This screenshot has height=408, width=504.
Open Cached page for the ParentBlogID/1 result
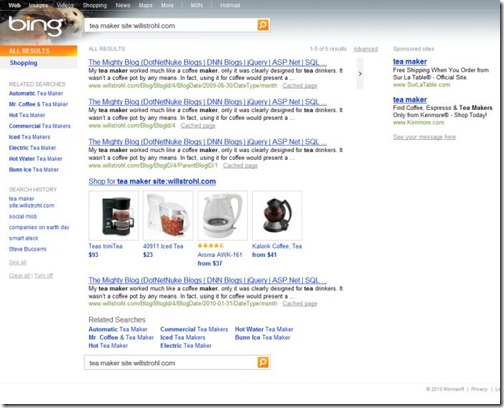pyautogui.click(x=240, y=166)
